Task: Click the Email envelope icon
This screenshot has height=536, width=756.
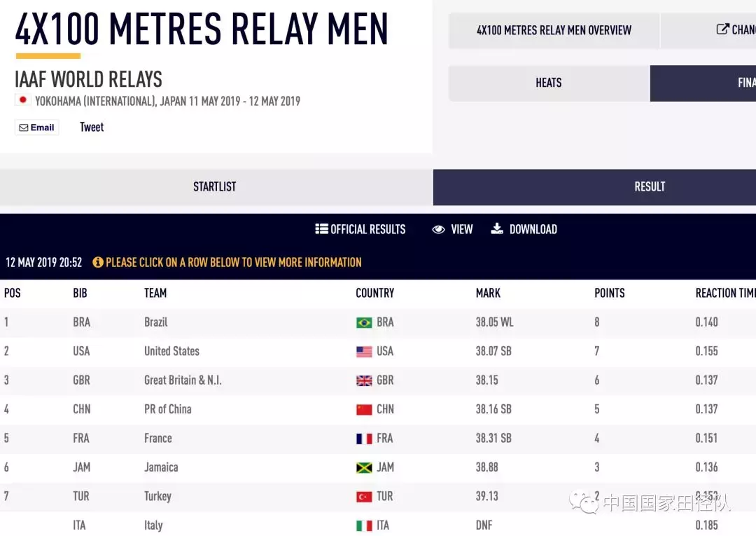Action: point(24,128)
